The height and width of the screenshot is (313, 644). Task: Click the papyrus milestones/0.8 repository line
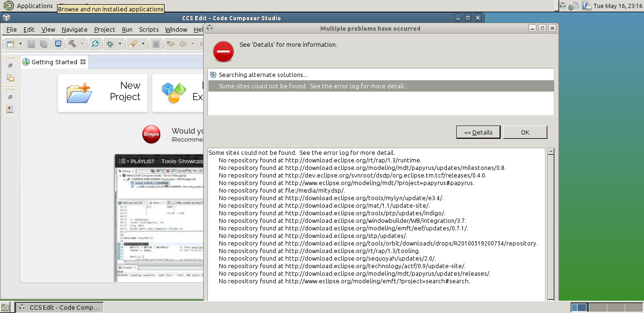[362, 168]
